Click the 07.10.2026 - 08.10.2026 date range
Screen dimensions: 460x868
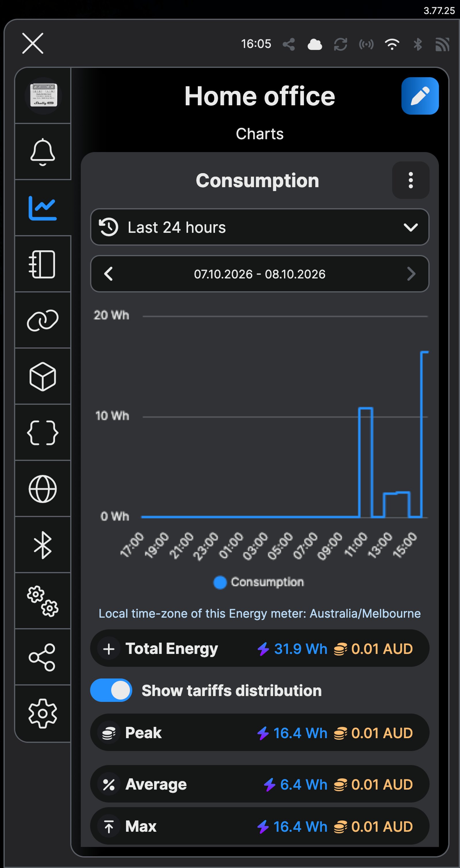click(x=260, y=274)
